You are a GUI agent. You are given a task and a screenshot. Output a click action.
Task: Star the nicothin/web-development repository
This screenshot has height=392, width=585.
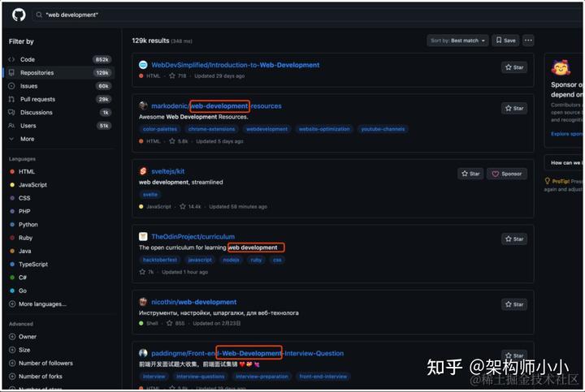pos(514,305)
